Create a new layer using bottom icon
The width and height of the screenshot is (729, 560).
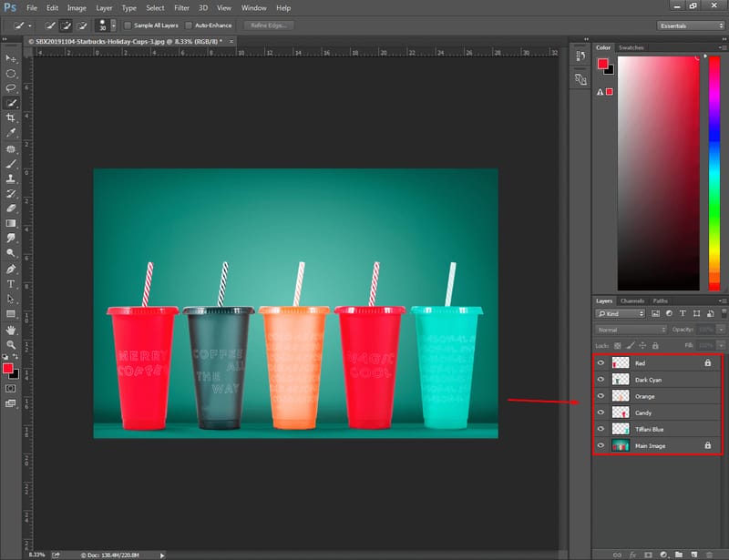tap(694, 555)
